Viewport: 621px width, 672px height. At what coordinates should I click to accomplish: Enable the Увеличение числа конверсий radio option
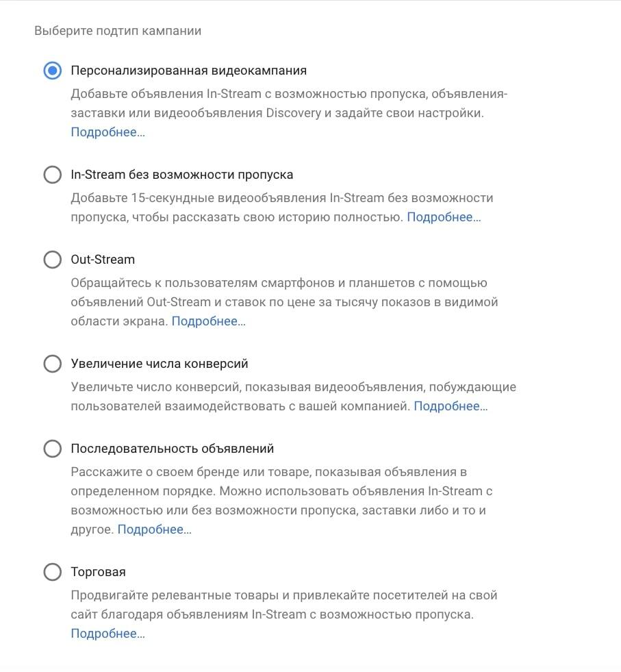coord(52,364)
